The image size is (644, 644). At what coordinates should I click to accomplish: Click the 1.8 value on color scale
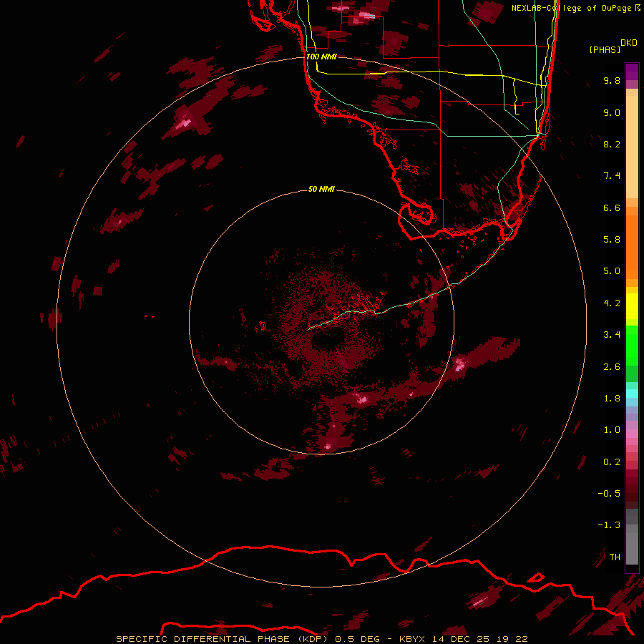(612, 399)
